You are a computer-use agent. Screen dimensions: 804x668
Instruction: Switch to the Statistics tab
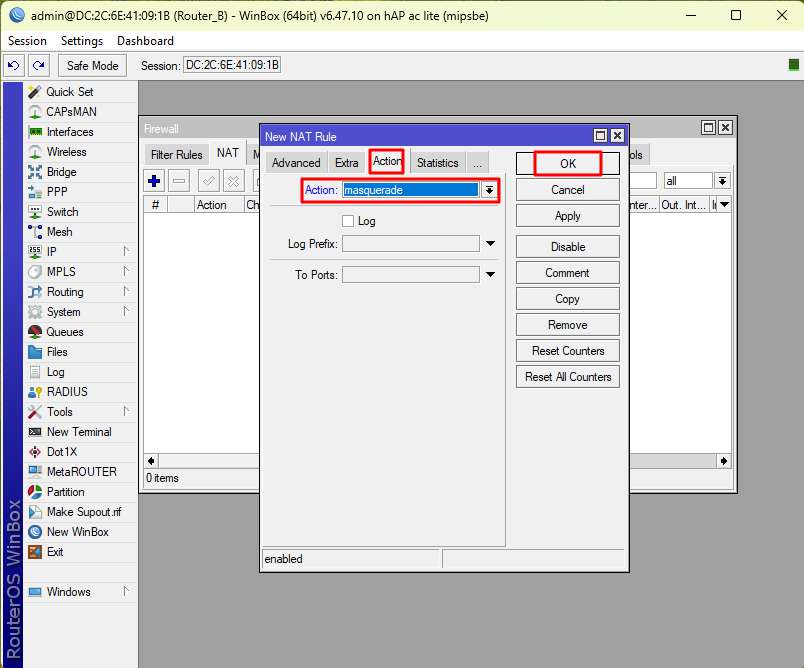tap(437, 163)
